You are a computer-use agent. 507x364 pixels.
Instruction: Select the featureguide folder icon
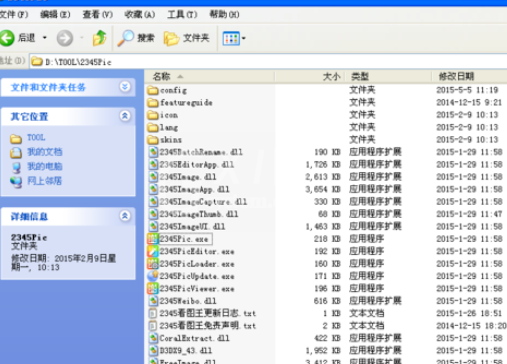(153, 102)
